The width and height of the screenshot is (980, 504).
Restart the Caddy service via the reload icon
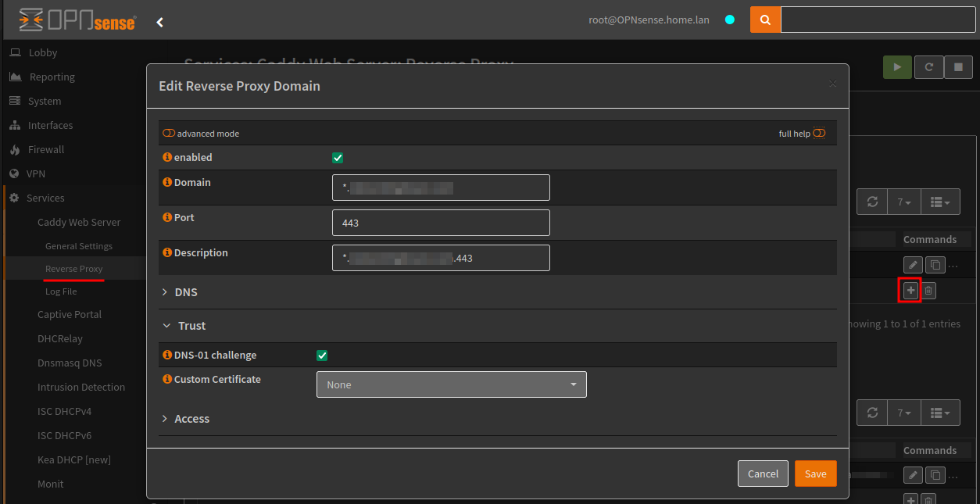(928, 67)
